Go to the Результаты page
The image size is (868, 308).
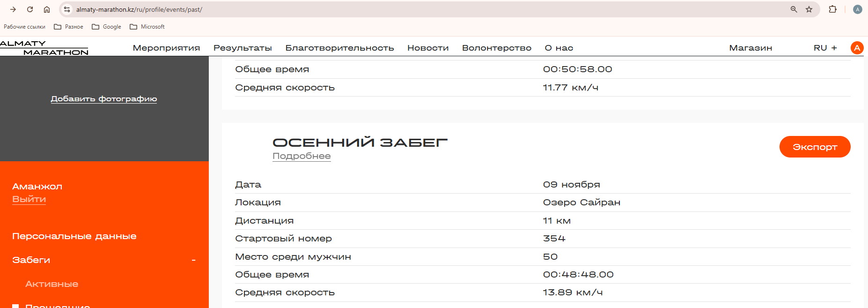(x=243, y=48)
